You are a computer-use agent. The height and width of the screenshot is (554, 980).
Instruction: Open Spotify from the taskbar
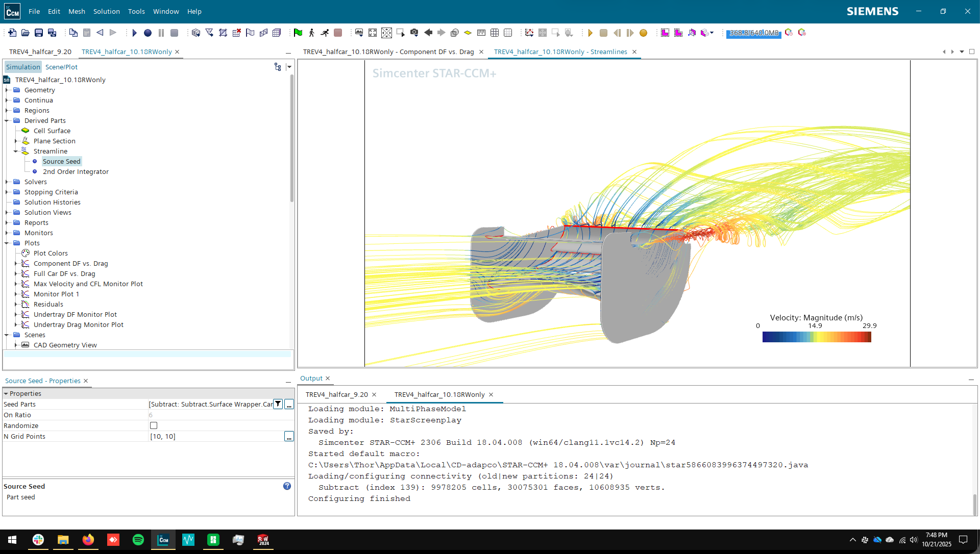coord(138,540)
